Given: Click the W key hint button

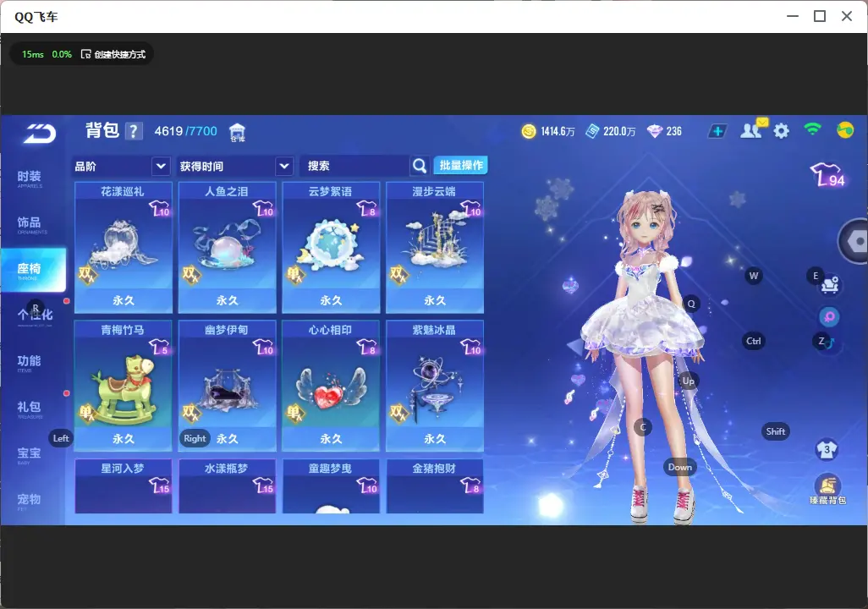Looking at the screenshot, I should 754,276.
